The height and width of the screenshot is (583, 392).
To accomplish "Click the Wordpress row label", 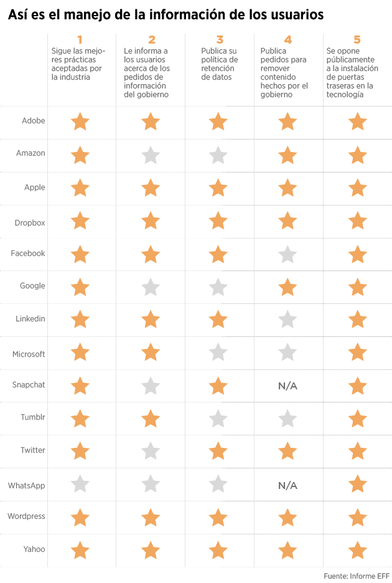I will point(26,516).
